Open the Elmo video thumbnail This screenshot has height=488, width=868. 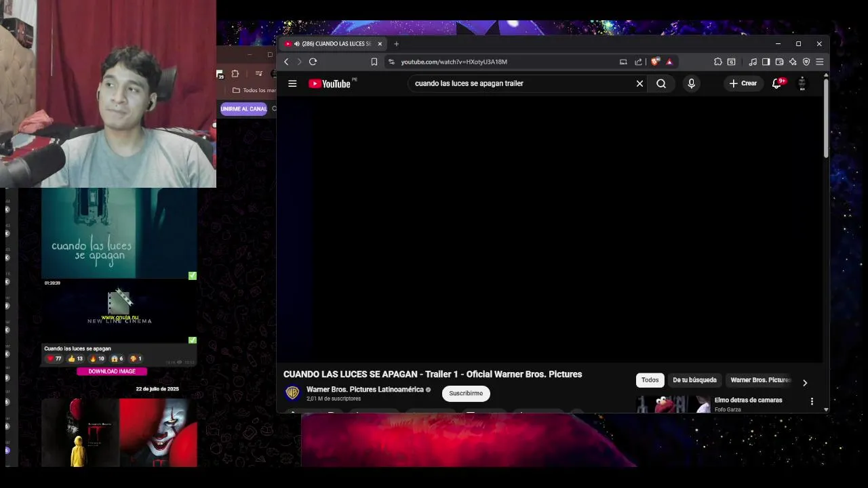(673, 404)
